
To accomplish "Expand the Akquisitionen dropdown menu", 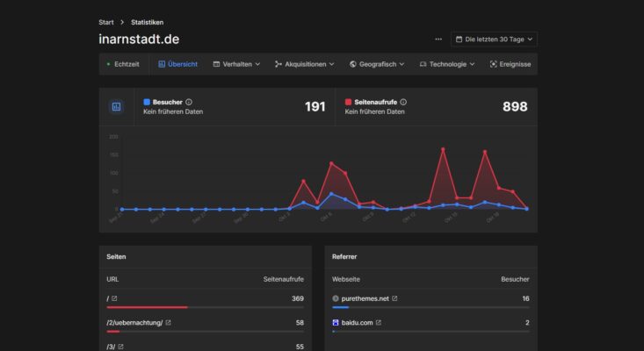I will pos(305,64).
